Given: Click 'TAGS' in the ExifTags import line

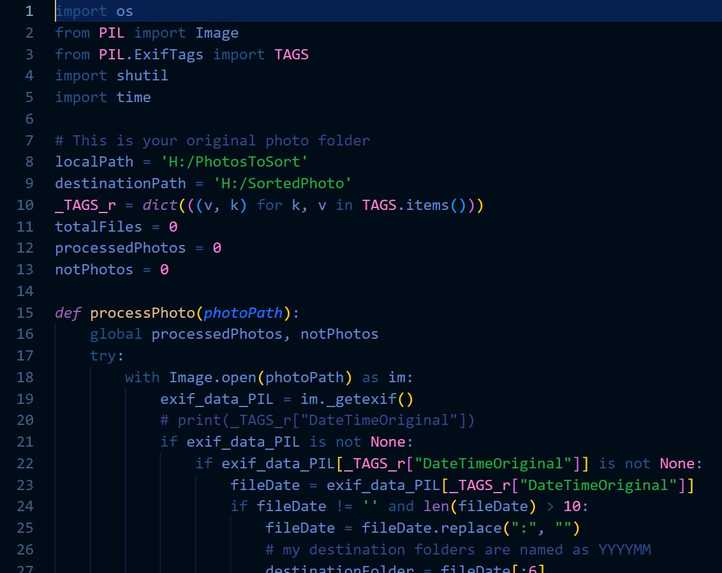Looking at the screenshot, I should coord(291,54).
